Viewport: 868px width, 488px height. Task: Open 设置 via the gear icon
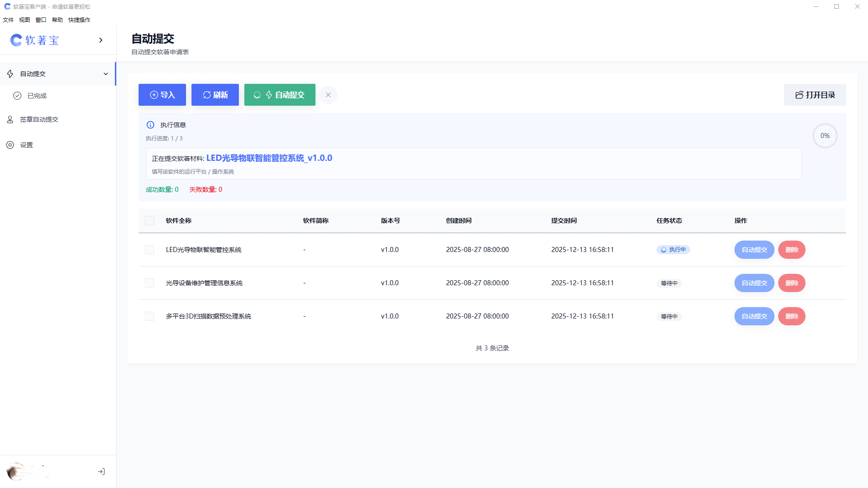point(10,145)
